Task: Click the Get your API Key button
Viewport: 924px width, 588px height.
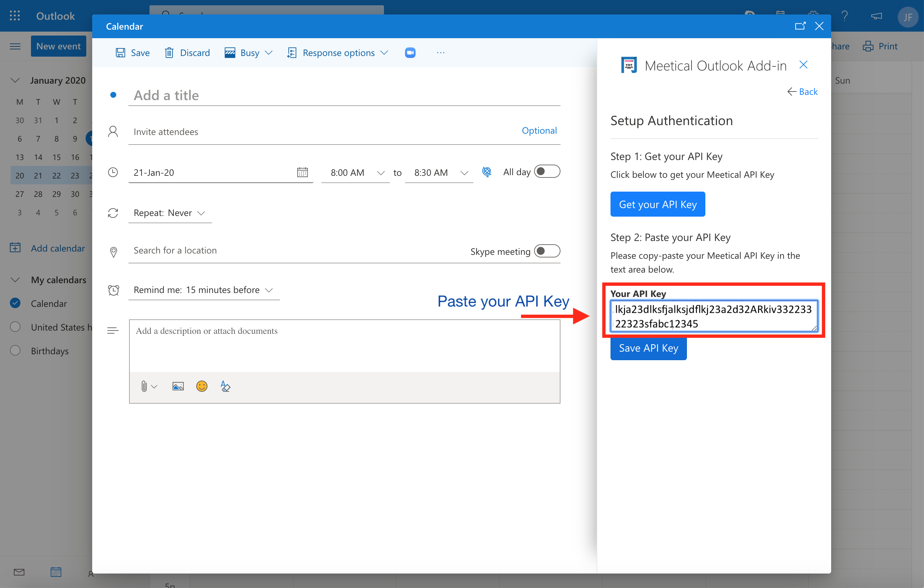Action: pos(658,204)
